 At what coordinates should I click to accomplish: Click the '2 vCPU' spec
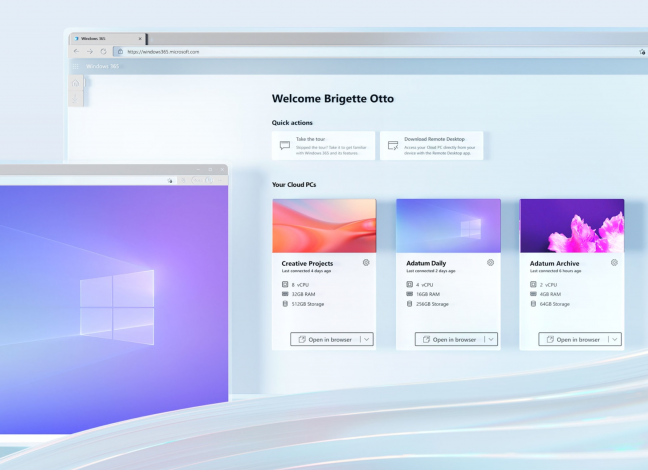[x=548, y=285]
